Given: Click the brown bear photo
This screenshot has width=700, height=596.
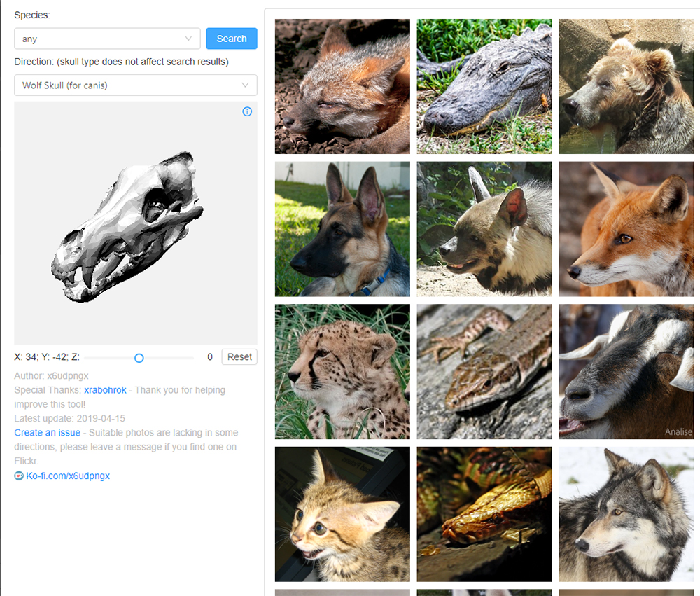Looking at the screenshot, I should (626, 86).
